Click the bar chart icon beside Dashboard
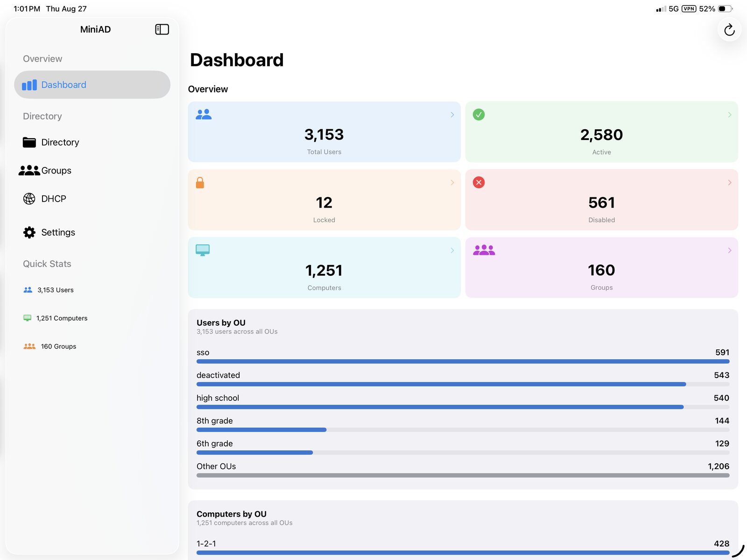The height and width of the screenshot is (560, 747). coord(29,85)
